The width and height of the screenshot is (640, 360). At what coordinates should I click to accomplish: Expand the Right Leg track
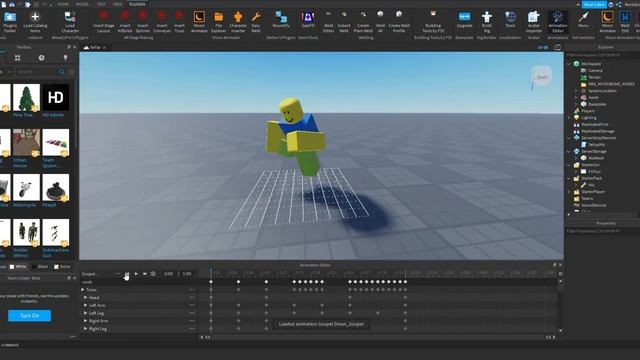85,329
